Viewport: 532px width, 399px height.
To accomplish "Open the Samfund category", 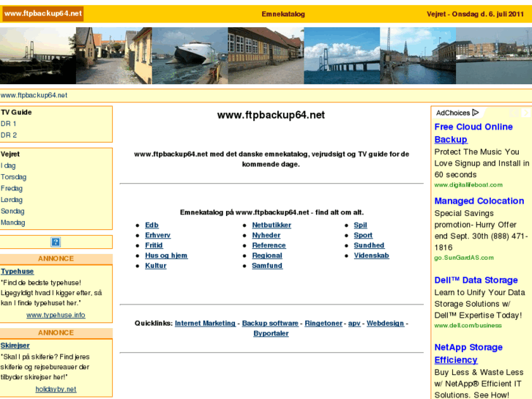I will click(267, 266).
